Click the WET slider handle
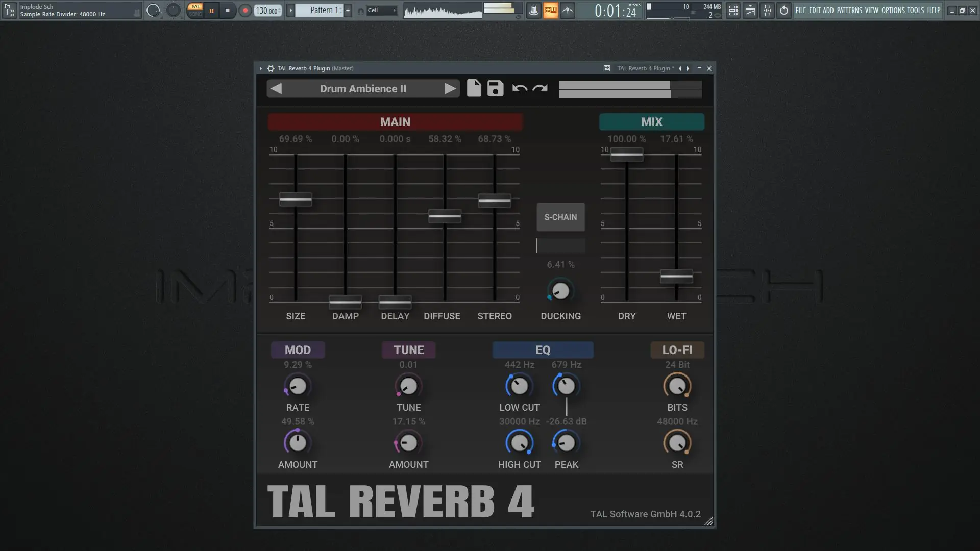Image resolution: width=980 pixels, height=551 pixels. (x=676, y=276)
